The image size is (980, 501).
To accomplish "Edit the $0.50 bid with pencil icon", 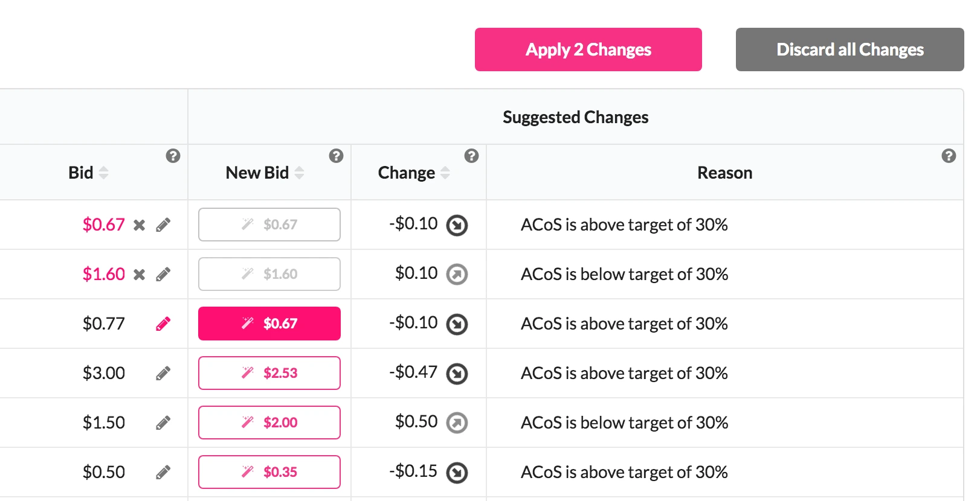I will (163, 473).
